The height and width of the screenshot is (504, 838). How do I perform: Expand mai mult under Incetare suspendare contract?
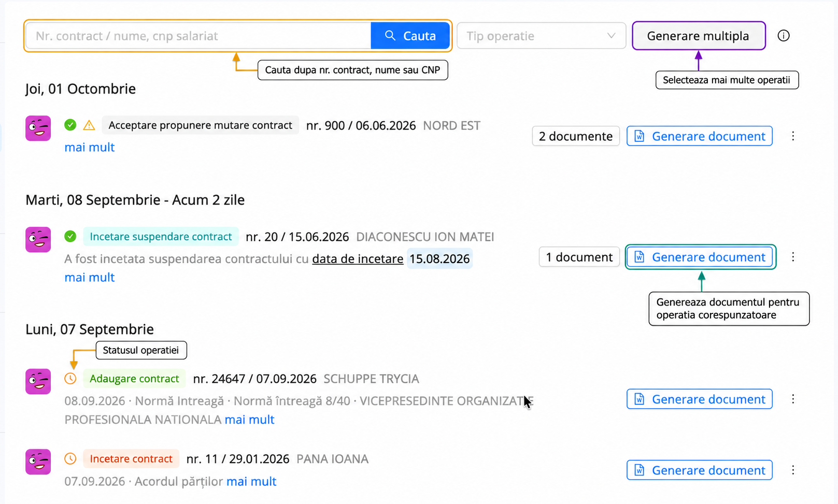89,277
